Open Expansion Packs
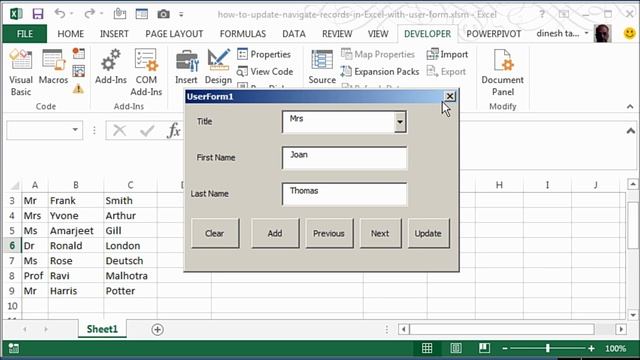Image resolution: width=640 pixels, height=360 pixels. [x=380, y=71]
